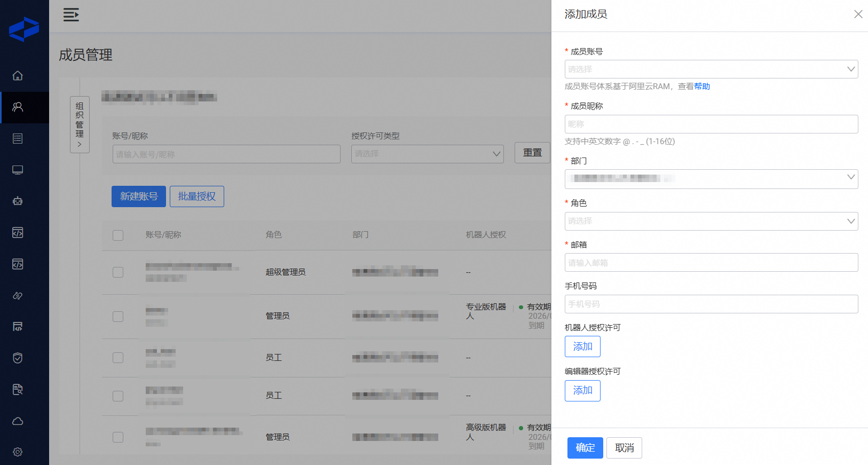Open the shield checkmark sidebar icon
The width and height of the screenshot is (868, 465).
pos(18,358)
